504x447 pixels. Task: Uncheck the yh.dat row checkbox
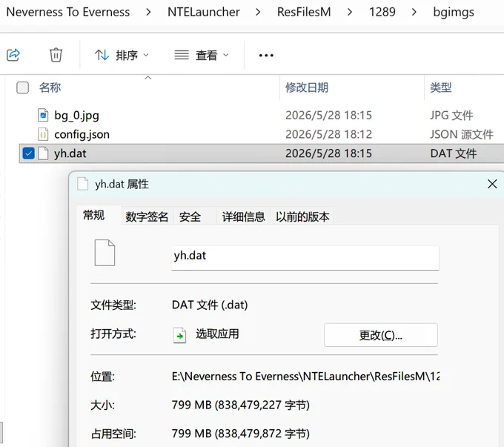29,153
